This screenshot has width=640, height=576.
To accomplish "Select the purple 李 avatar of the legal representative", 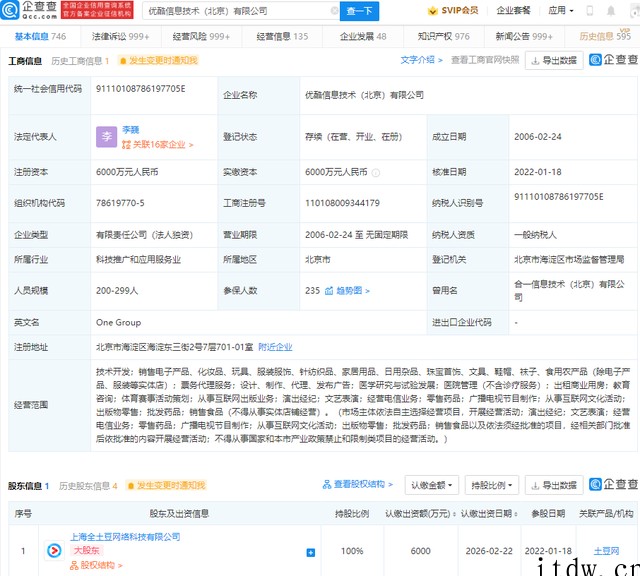I will 107,137.
